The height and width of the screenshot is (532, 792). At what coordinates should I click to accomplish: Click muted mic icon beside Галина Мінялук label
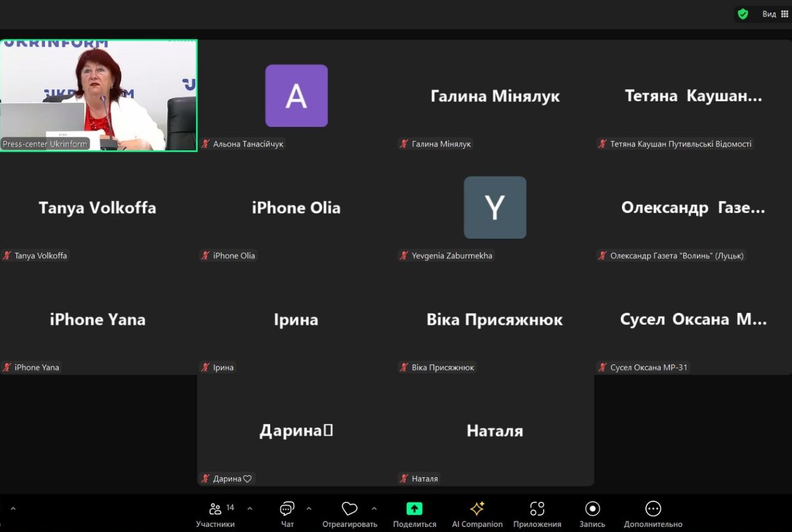point(404,144)
